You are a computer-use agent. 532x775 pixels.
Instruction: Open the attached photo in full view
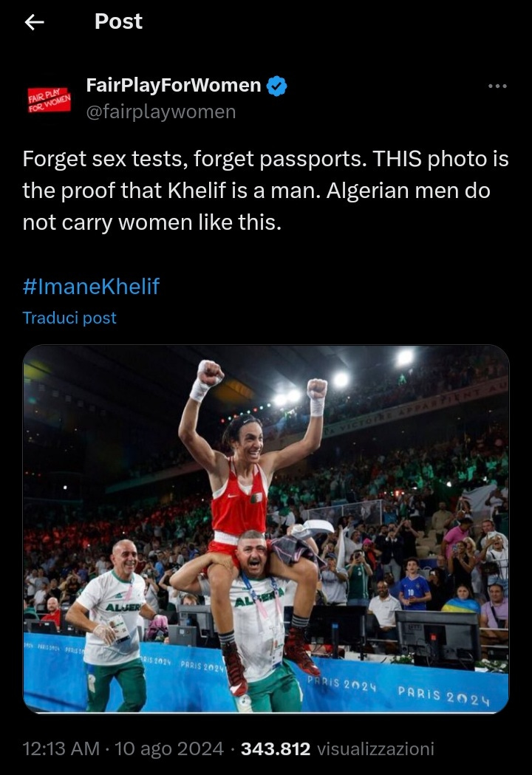point(266,529)
